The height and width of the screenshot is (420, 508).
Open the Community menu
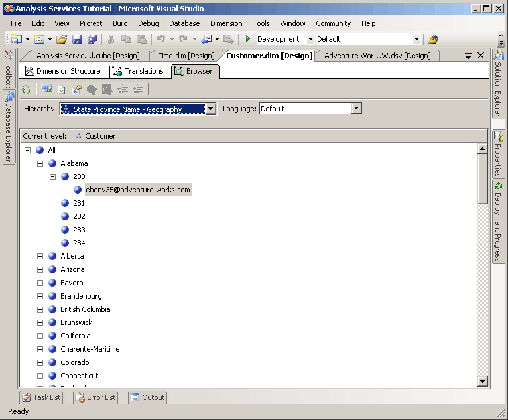coord(334,23)
